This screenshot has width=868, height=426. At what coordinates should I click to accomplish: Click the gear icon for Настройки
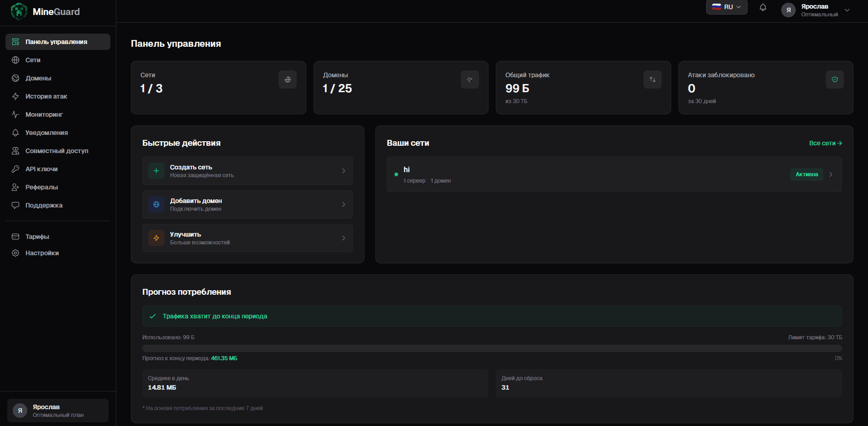coord(15,253)
